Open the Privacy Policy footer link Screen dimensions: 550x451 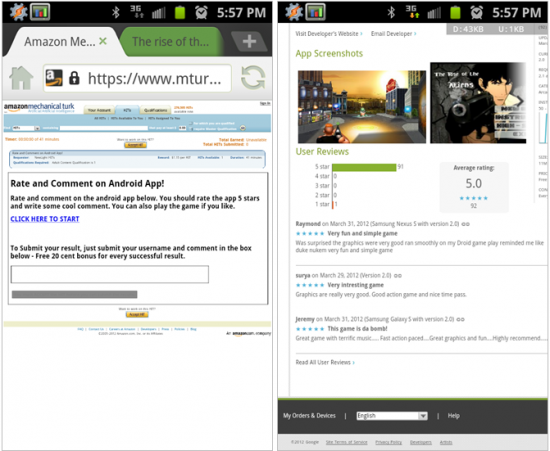click(388, 442)
